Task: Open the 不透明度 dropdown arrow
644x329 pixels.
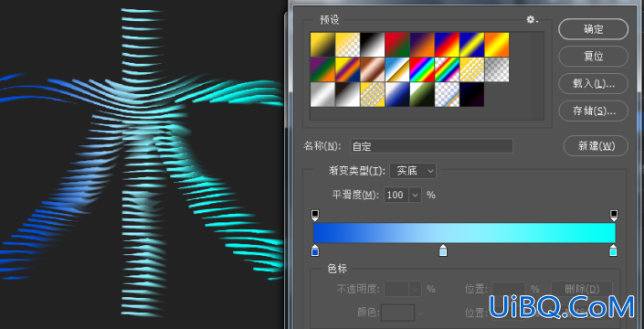Action: tap(416, 289)
